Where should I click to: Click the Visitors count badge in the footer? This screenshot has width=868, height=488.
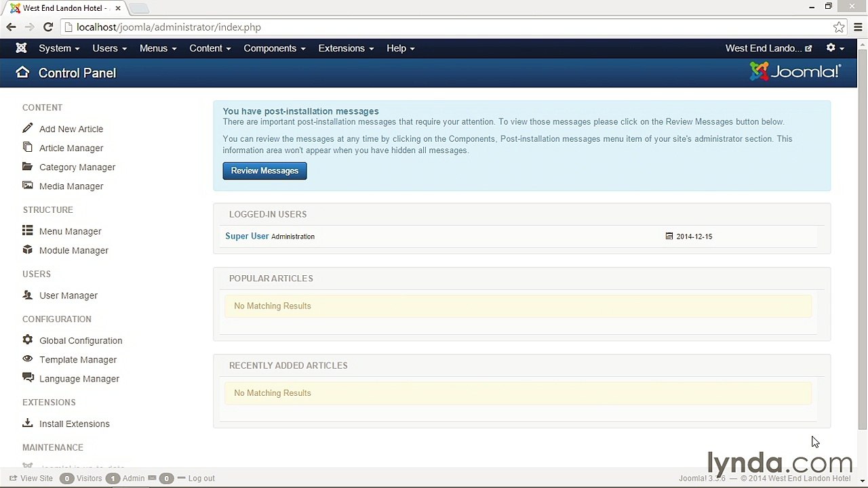coord(66,478)
